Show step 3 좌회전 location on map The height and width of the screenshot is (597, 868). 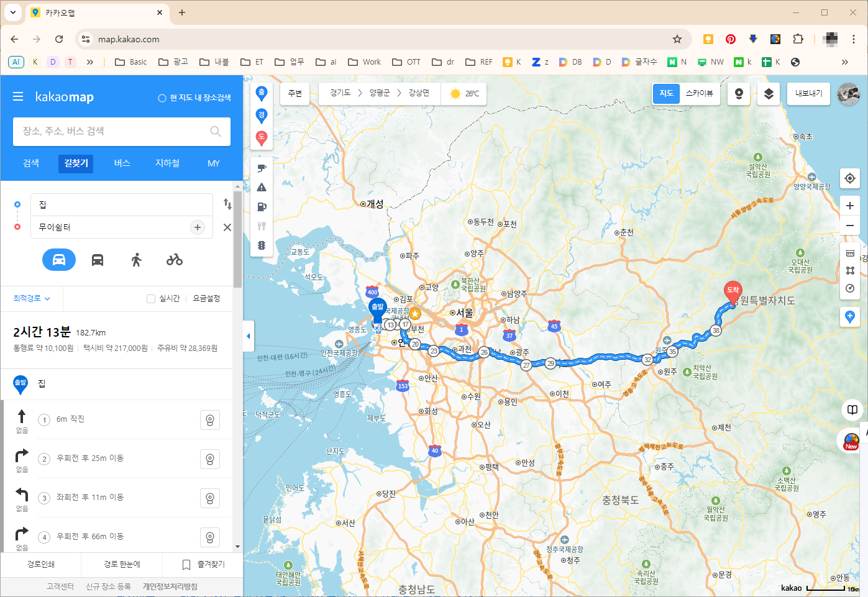pos(210,499)
